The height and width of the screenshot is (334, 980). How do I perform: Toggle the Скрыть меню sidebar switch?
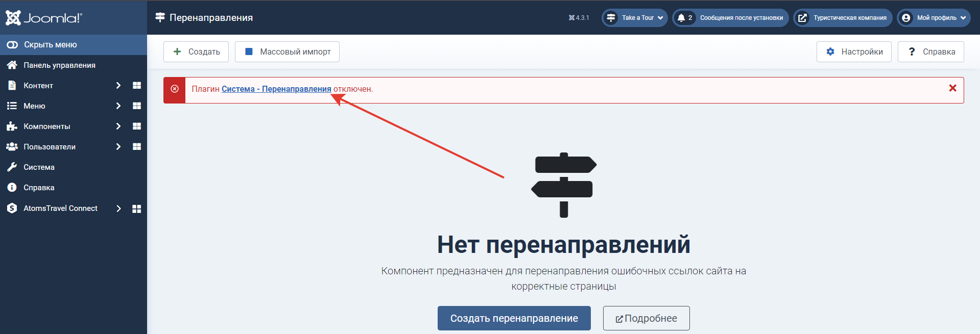point(74,45)
